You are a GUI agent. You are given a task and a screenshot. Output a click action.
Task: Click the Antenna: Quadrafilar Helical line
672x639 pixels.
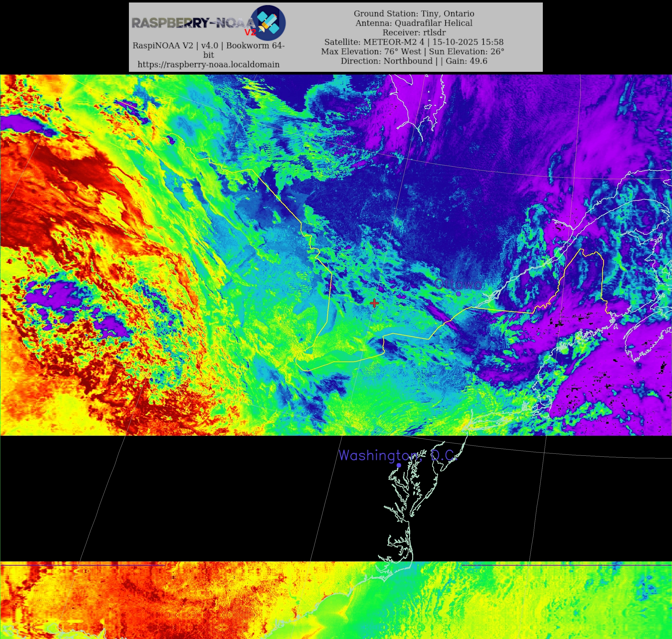(414, 23)
